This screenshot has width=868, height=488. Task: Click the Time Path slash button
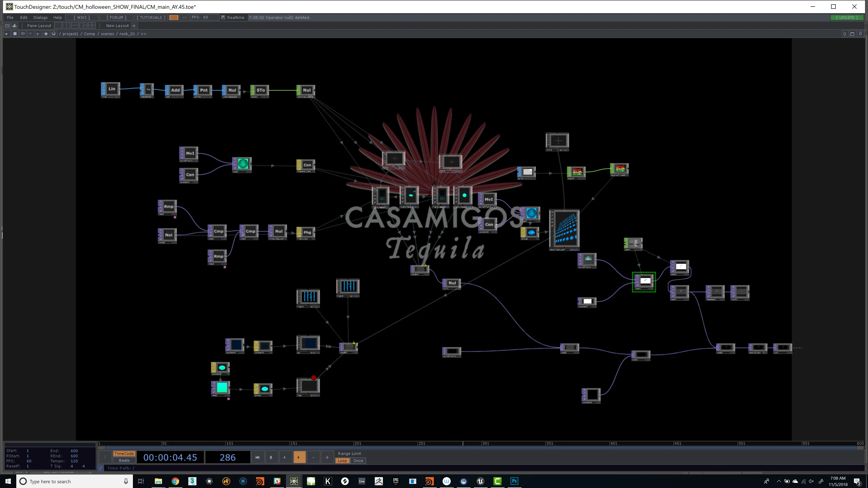pyautogui.click(x=101, y=468)
